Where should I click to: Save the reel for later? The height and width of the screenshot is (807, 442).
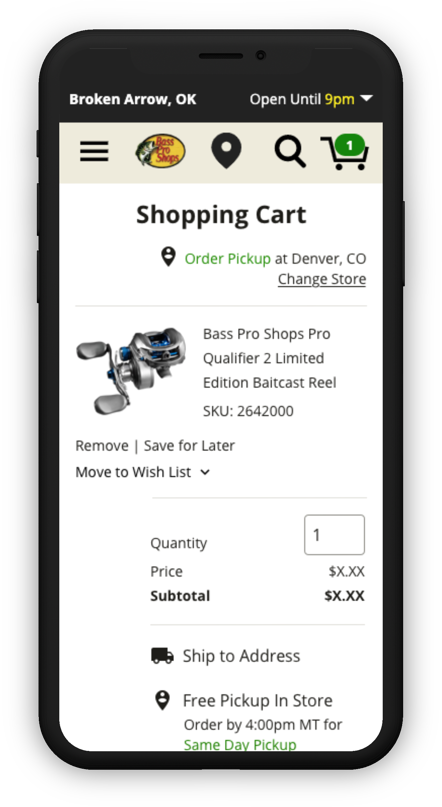click(189, 446)
